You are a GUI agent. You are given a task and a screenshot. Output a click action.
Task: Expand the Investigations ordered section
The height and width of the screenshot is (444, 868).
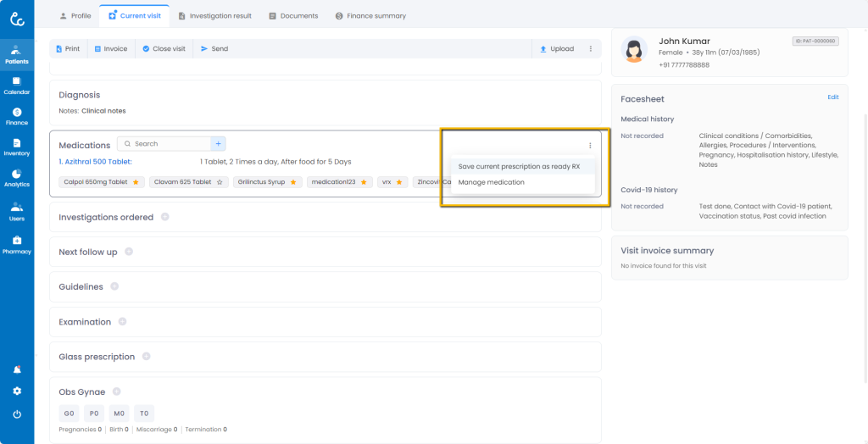164,217
